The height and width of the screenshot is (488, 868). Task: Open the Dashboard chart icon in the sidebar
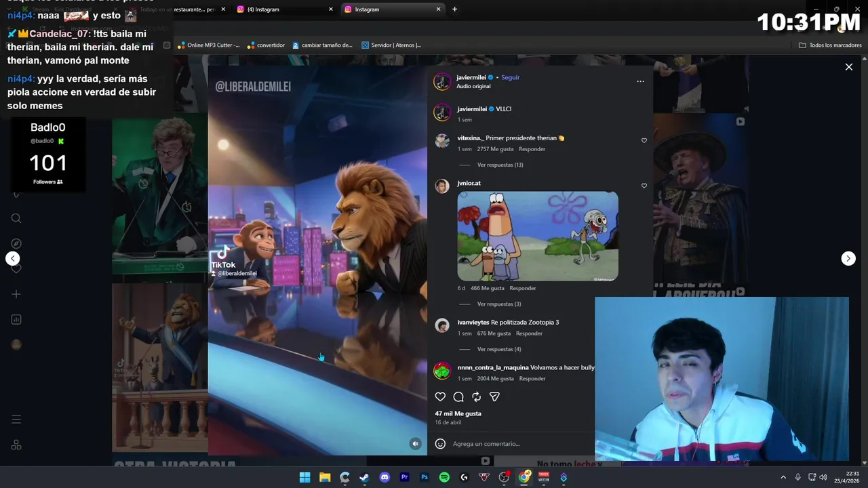click(x=16, y=320)
